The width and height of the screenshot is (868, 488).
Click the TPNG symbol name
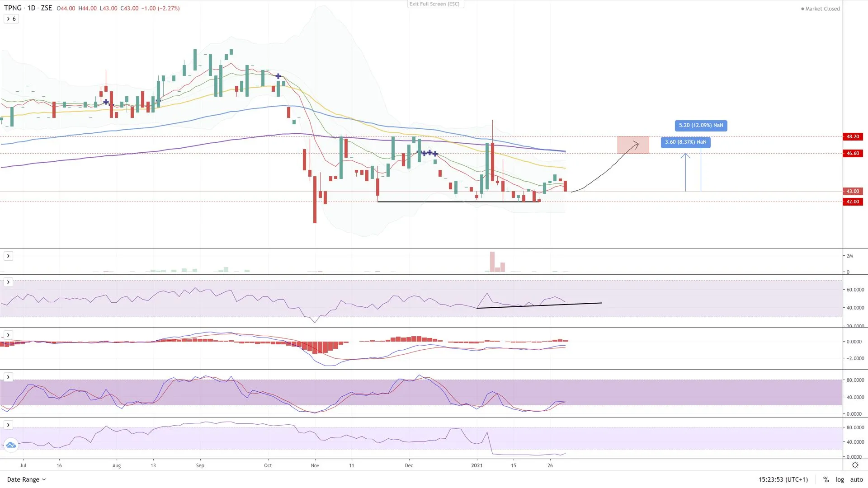(13, 8)
